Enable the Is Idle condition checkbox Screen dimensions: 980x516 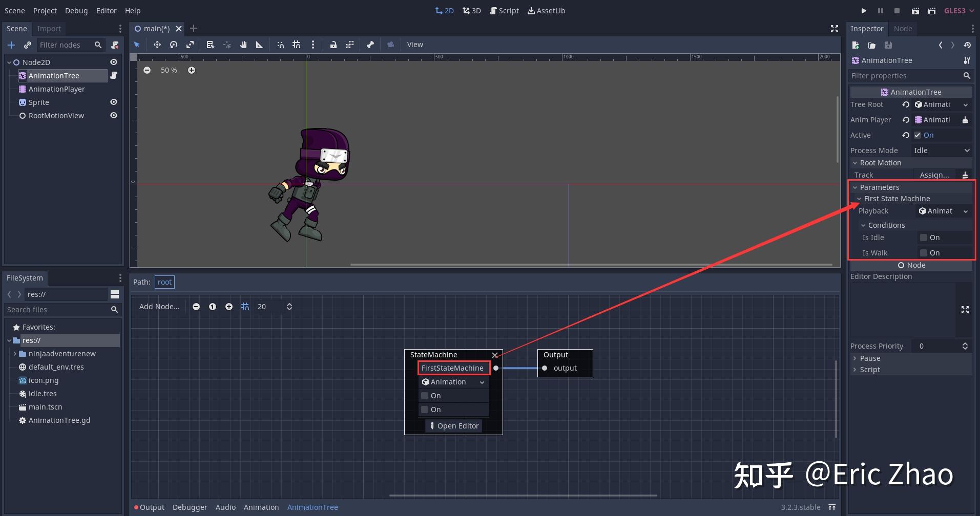click(924, 238)
